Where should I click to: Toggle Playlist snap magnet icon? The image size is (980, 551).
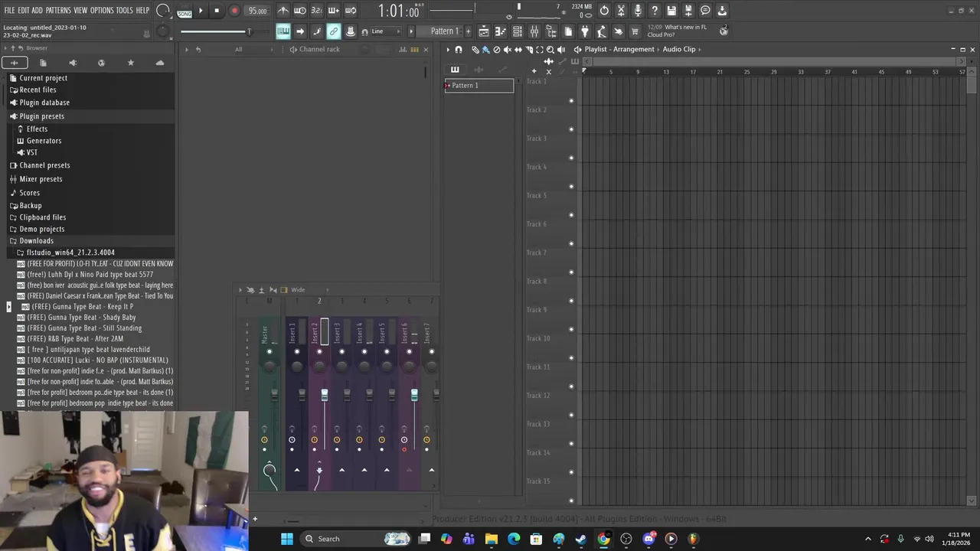click(459, 50)
